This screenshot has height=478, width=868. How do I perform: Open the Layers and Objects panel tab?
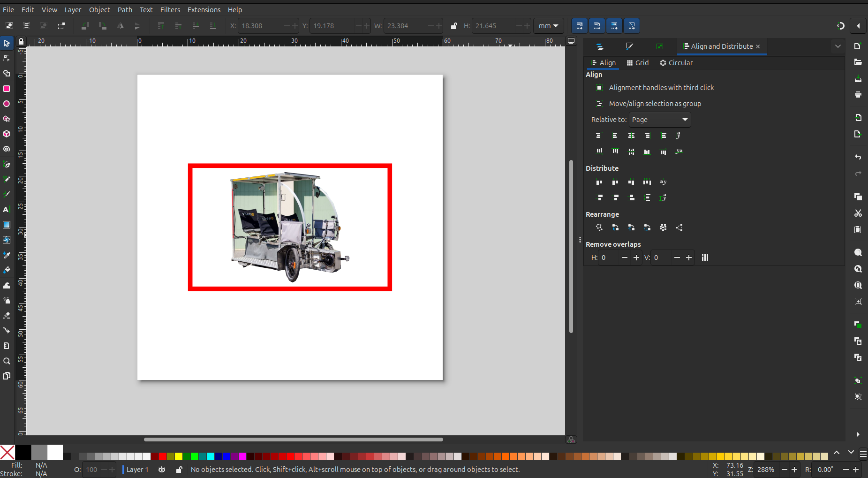click(599, 46)
